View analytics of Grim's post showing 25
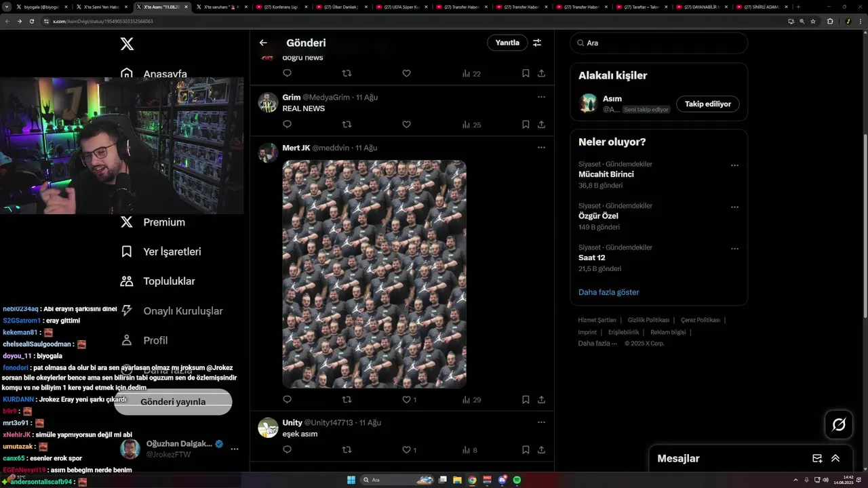 (x=471, y=125)
